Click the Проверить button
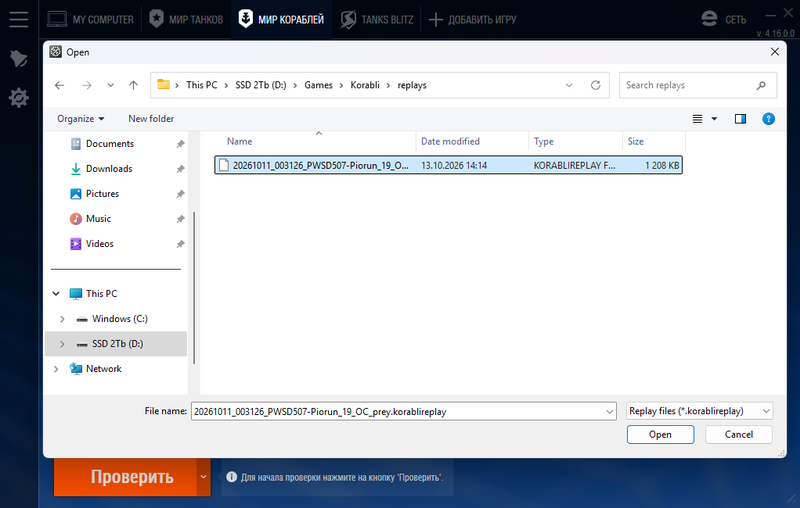 (x=125, y=477)
